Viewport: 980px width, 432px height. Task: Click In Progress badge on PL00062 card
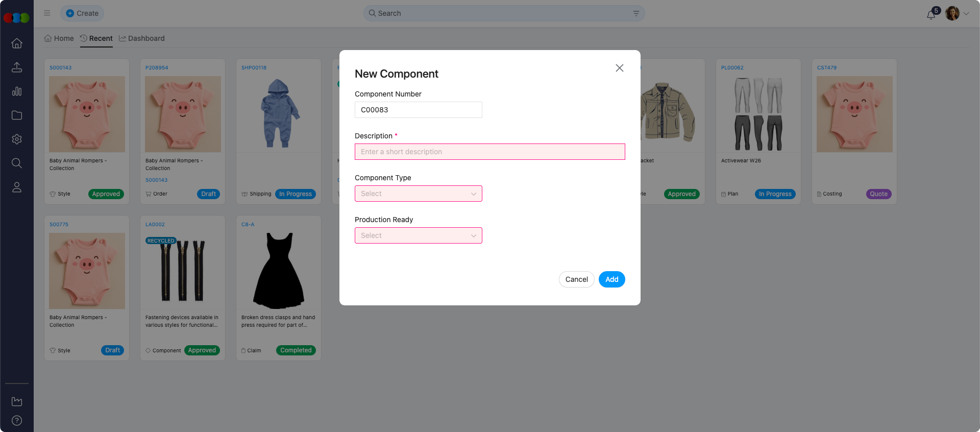(x=775, y=194)
